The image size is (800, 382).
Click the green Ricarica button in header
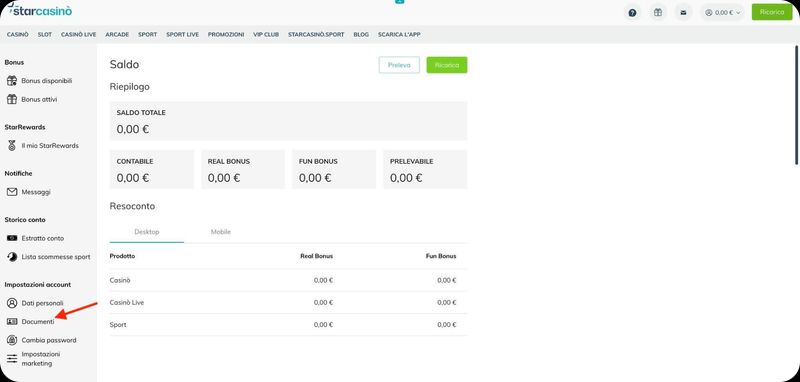point(772,12)
